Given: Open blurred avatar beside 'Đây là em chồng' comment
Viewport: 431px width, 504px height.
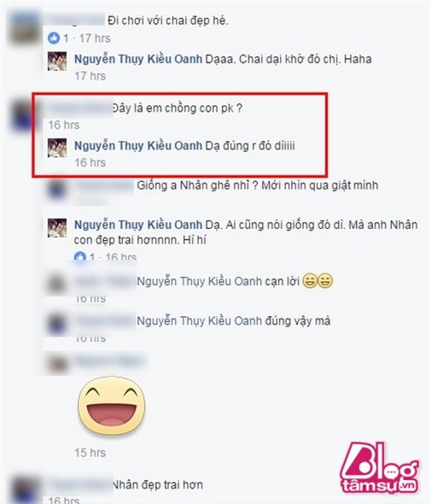Looking at the screenshot, I should (22, 115).
